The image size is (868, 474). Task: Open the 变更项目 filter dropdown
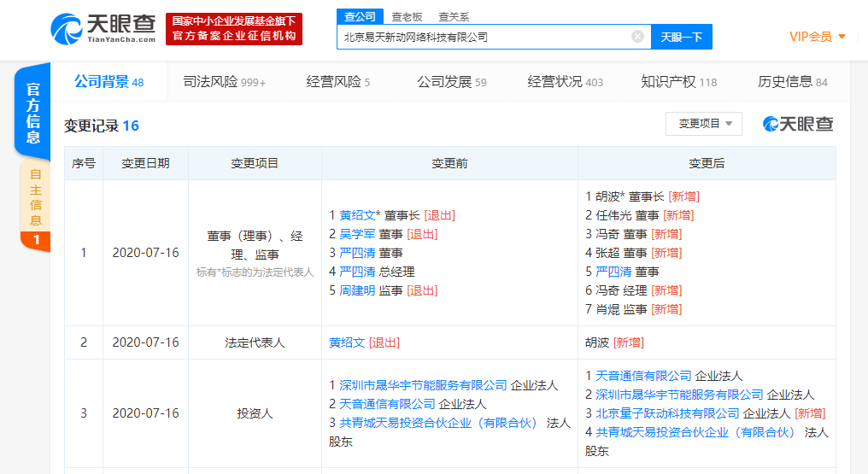(704, 124)
